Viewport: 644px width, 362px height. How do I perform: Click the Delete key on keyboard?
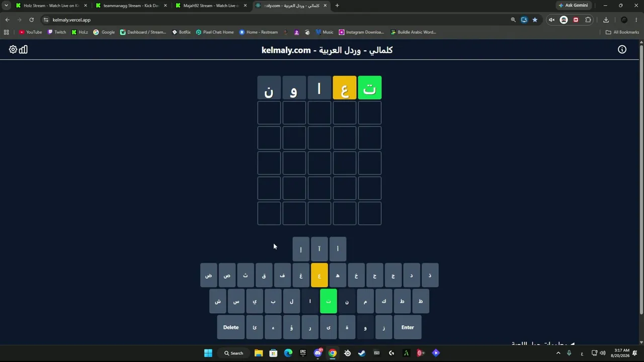pos(231,327)
